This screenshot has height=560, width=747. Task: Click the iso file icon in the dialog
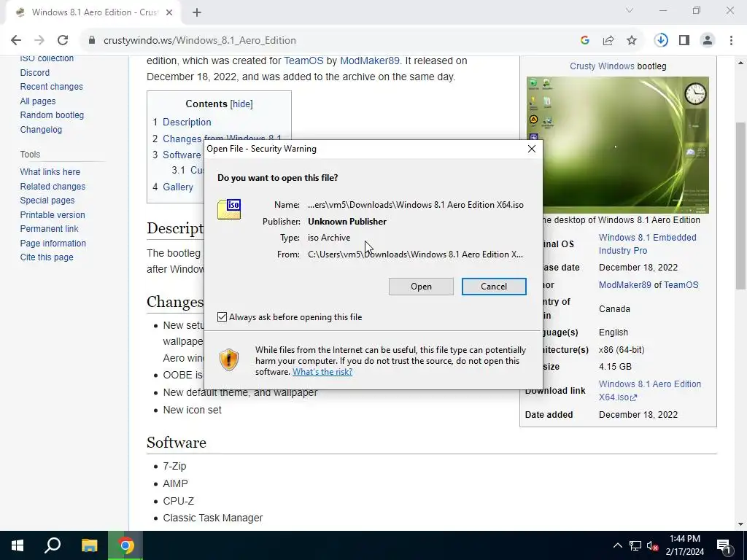[229, 209]
